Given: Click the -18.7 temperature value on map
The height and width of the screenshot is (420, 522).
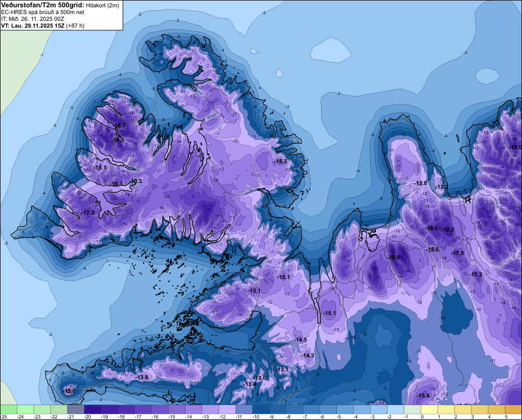Looking at the screenshot, I should click(x=120, y=125).
